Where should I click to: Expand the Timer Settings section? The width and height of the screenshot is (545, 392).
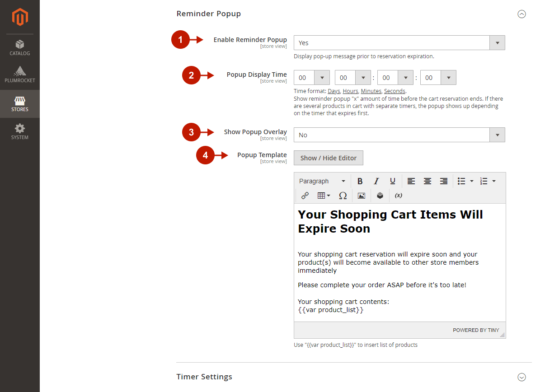coord(522,377)
